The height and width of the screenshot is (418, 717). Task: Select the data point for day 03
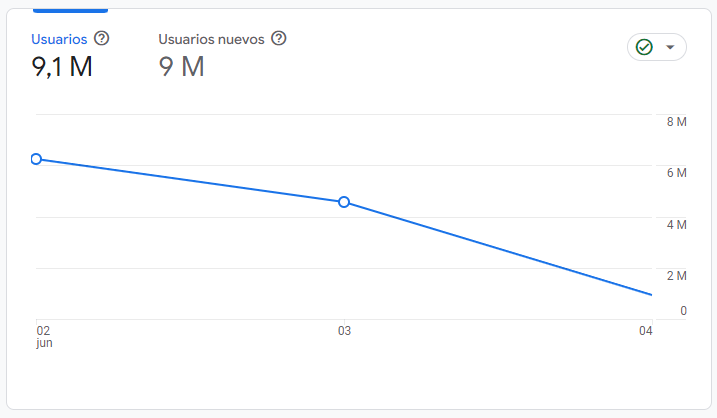click(x=344, y=202)
